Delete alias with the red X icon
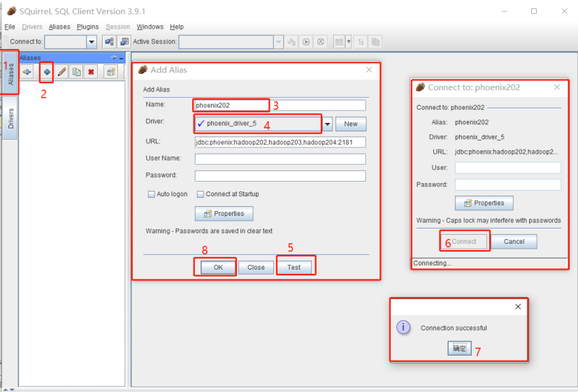 tap(91, 72)
